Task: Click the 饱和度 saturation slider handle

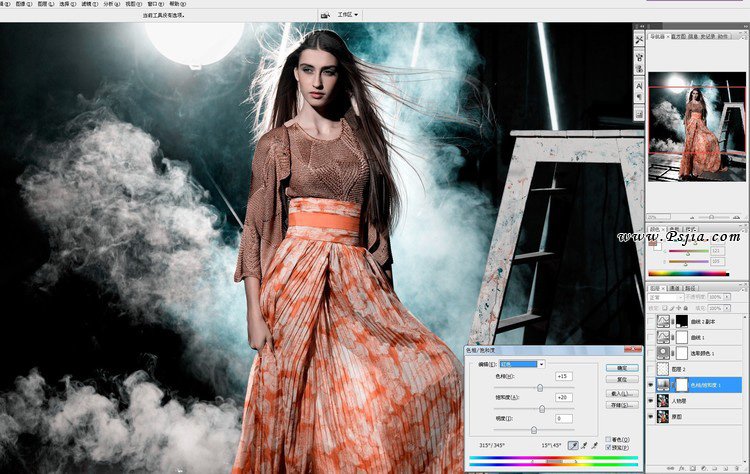Action: pyautogui.click(x=542, y=408)
